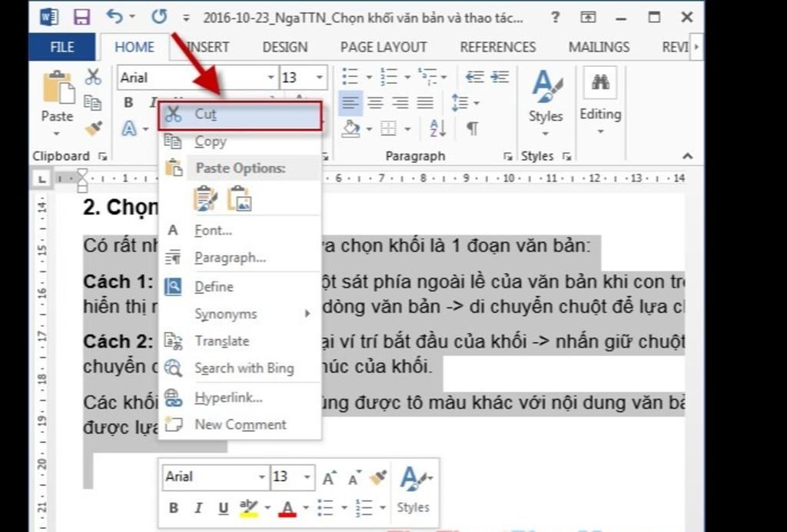Screen dimensions: 787x532
Task: Click the mini toolbar font name box (Arial)
Action: click(x=216, y=477)
